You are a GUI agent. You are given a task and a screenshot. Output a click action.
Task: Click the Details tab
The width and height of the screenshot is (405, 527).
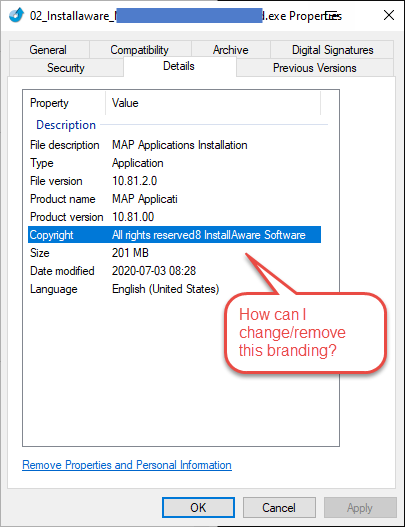tap(179, 66)
